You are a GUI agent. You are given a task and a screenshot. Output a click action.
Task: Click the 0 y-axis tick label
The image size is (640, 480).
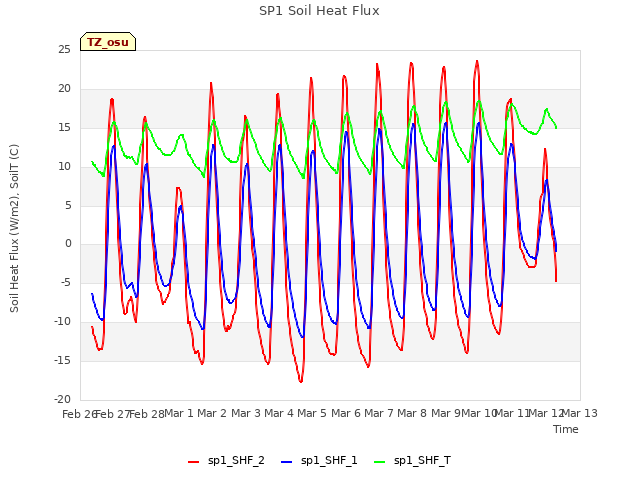[68, 244]
